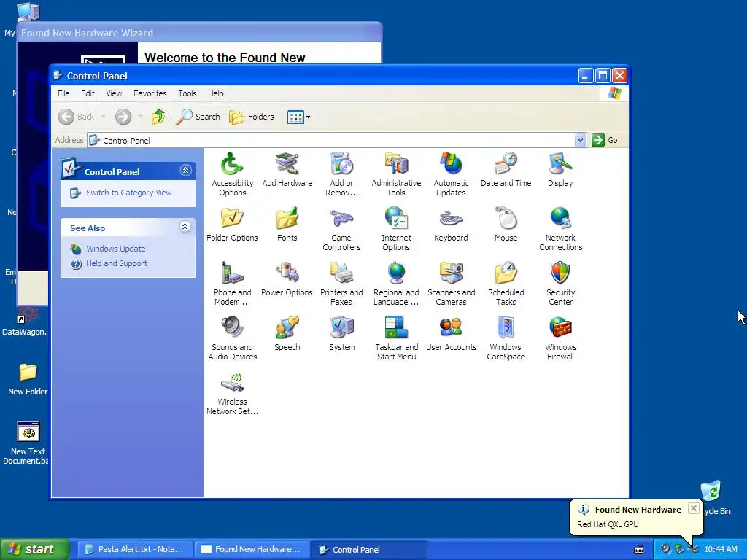Click the Search toolbar button

click(198, 117)
